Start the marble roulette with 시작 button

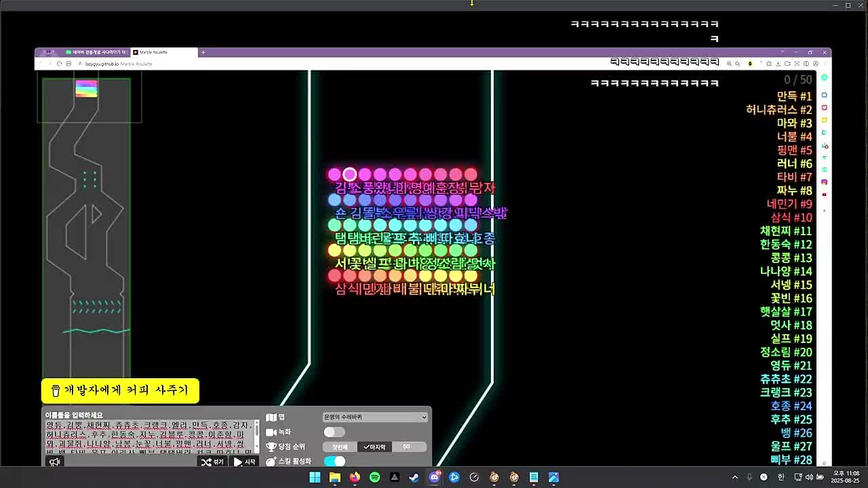coord(245,462)
